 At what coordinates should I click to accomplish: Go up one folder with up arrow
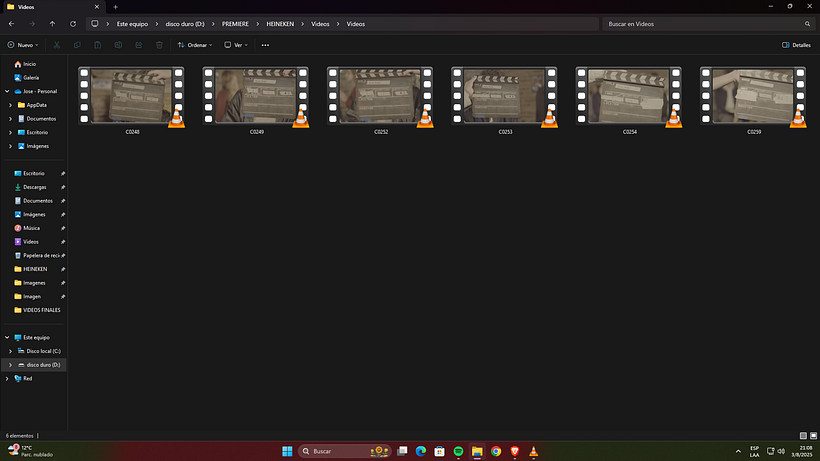pyautogui.click(x=52, y=24)
